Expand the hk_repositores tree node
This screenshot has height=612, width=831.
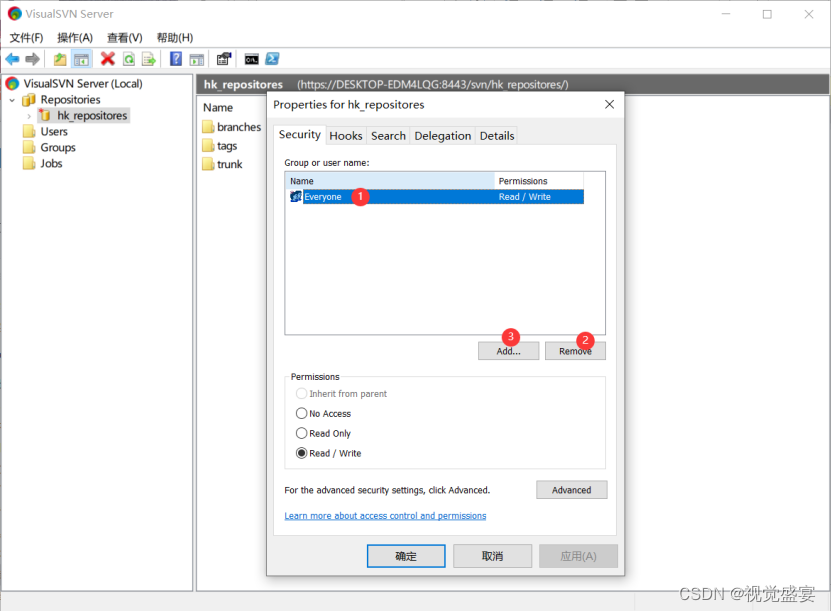29,116
